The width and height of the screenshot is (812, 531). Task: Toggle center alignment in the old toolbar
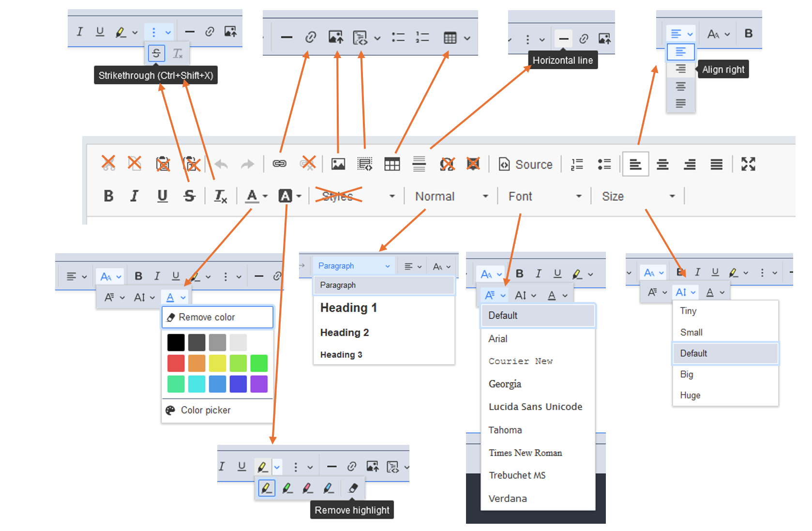pyautogui.click(x=662, y=165)
